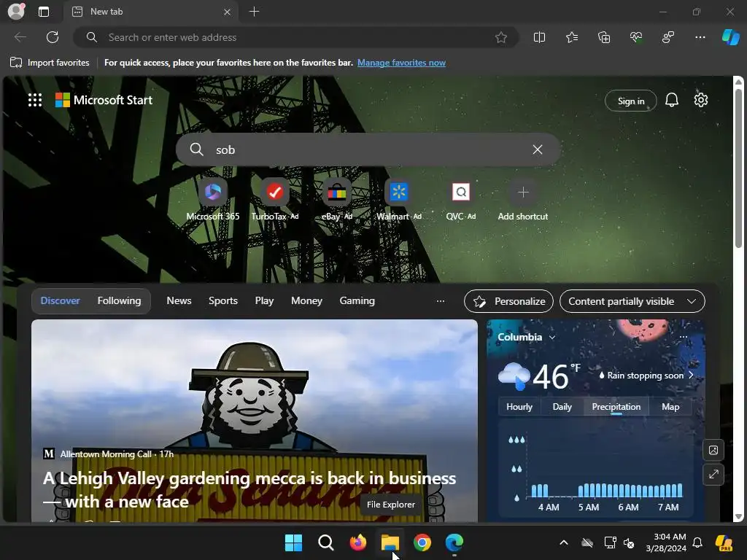Open a new tab with plus button
Image resolution: width=747 pixels, height=560 pixels.
[254, 12]
